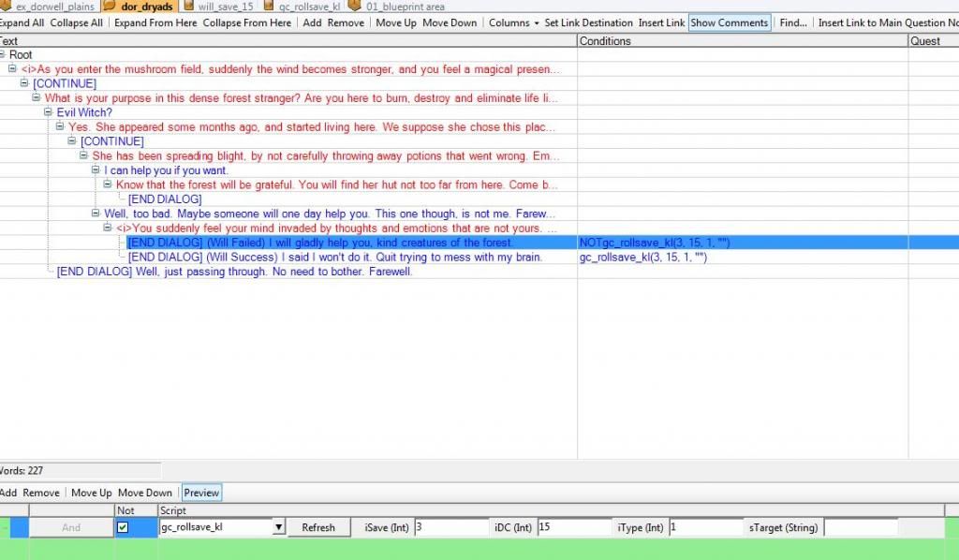Click the 01_blueprint area tab icon
This screenshot has height=560, width=959.
(x=355, y=7)
